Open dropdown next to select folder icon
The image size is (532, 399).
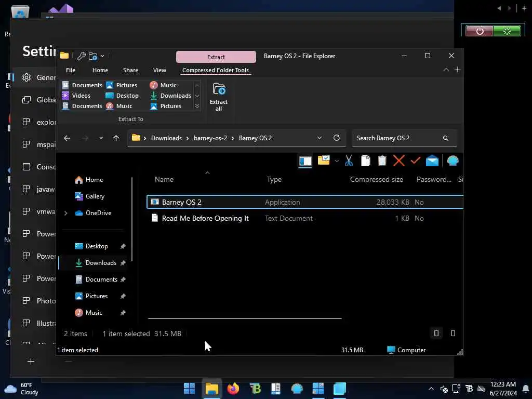337,161
